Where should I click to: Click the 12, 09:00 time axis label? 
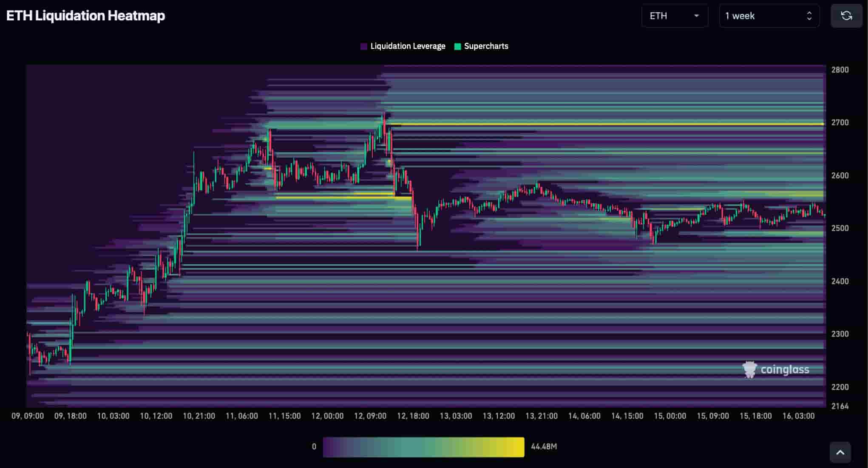click(x=370, y=416)
